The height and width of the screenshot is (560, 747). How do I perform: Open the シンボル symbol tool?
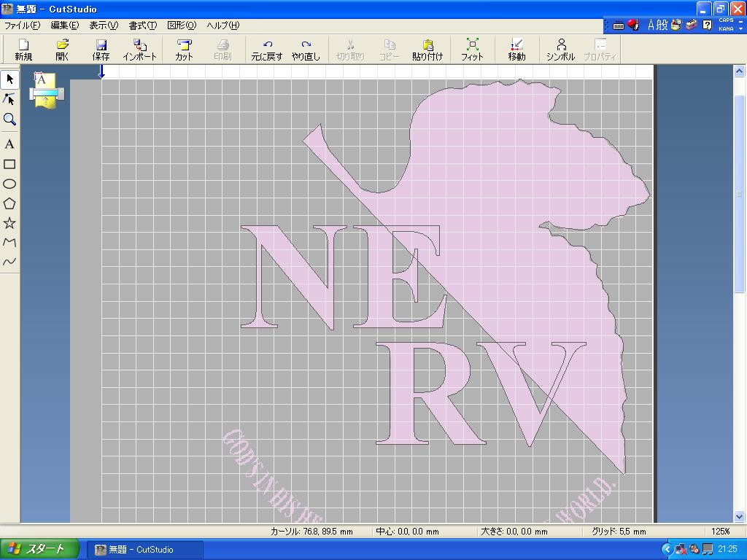point(561,50)
